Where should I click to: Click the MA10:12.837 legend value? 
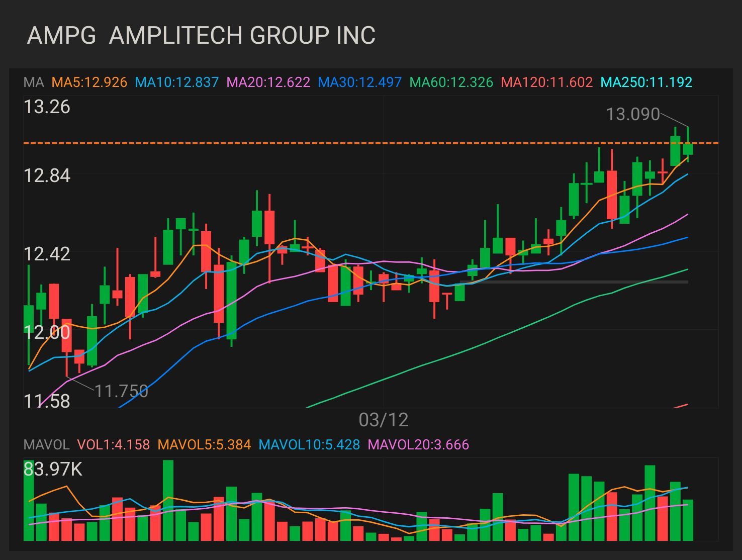point(177,82)
